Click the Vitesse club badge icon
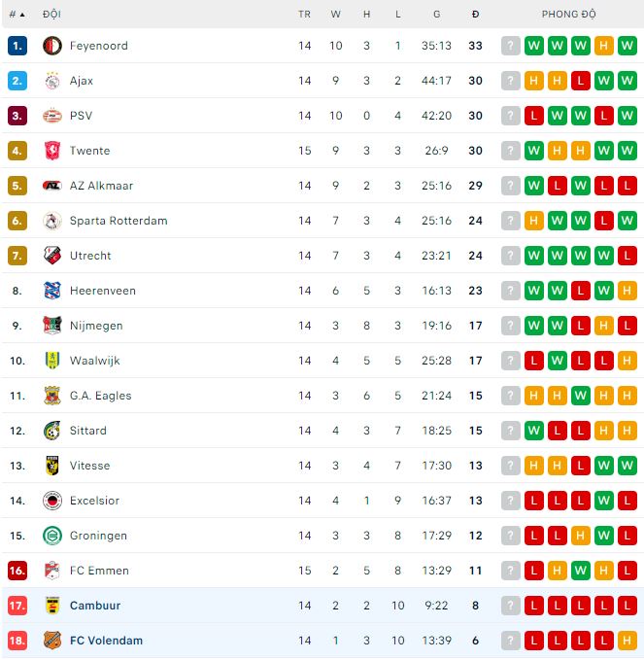Viewport: 644px width, 660px height. (x=52, y=466)
